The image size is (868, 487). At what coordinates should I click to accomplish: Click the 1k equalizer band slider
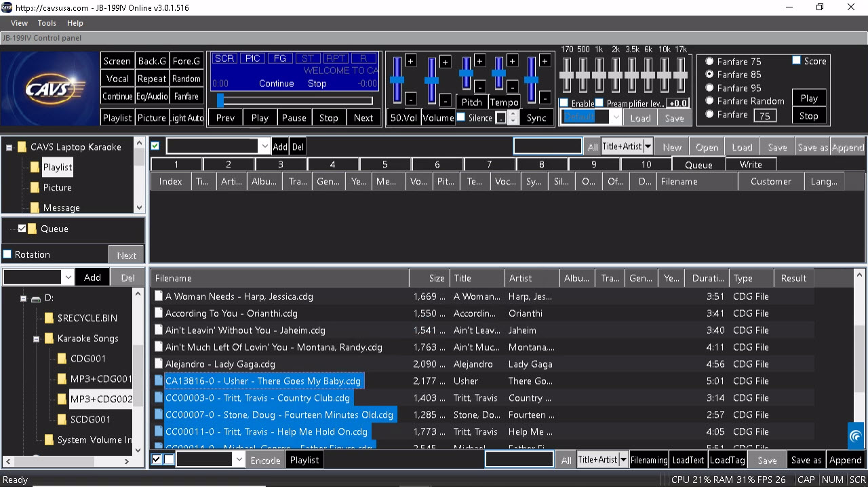[599, 75]
